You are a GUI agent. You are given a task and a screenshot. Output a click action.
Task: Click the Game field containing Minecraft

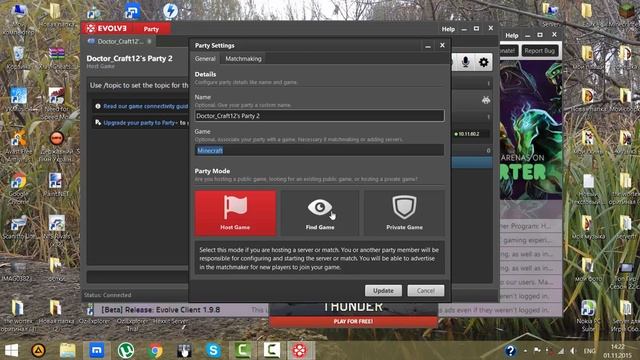tap(319, 150)
